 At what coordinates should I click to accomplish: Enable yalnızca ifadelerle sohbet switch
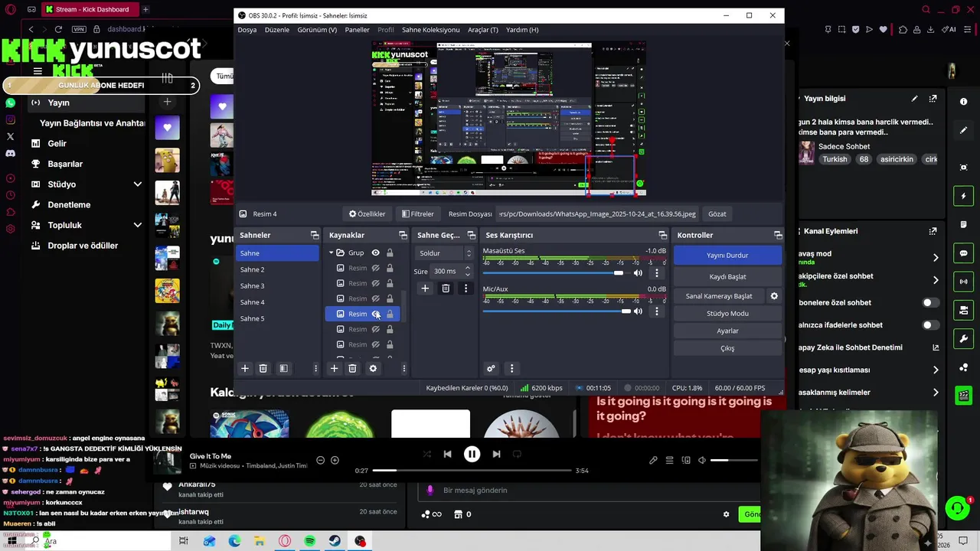click(x=930, y=325)
